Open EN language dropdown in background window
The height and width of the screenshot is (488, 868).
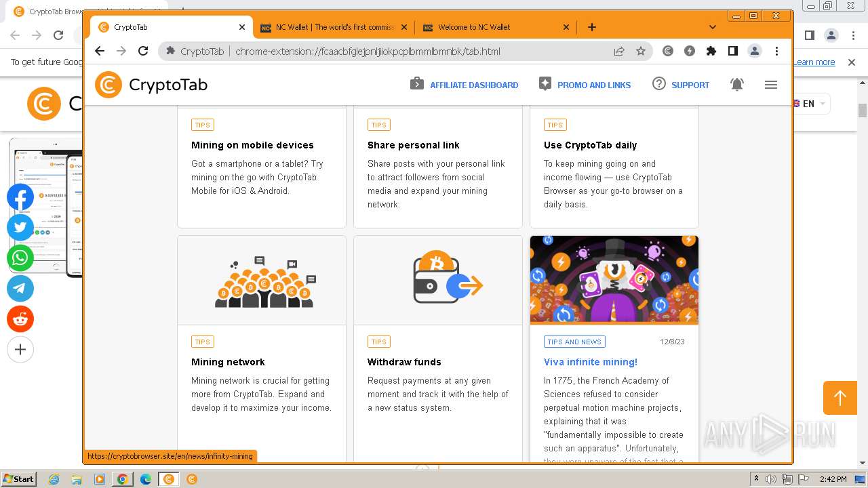(x=811, y=104)
